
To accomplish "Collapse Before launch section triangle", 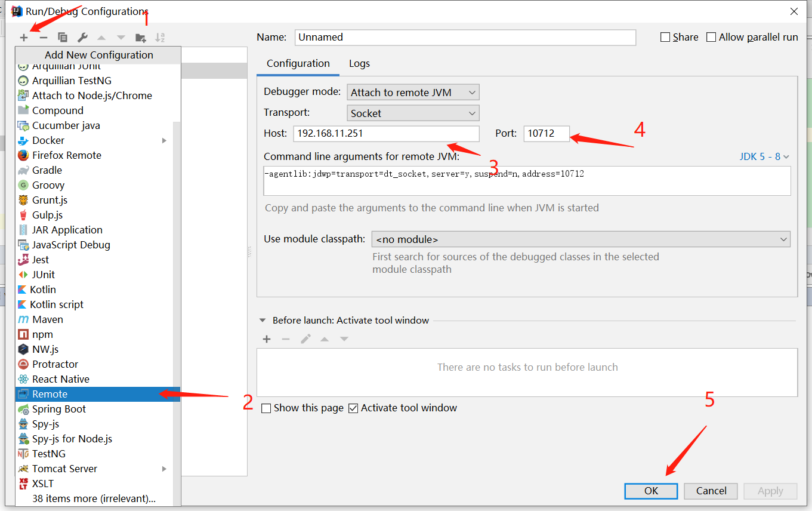I will click(x=263, y=321).
